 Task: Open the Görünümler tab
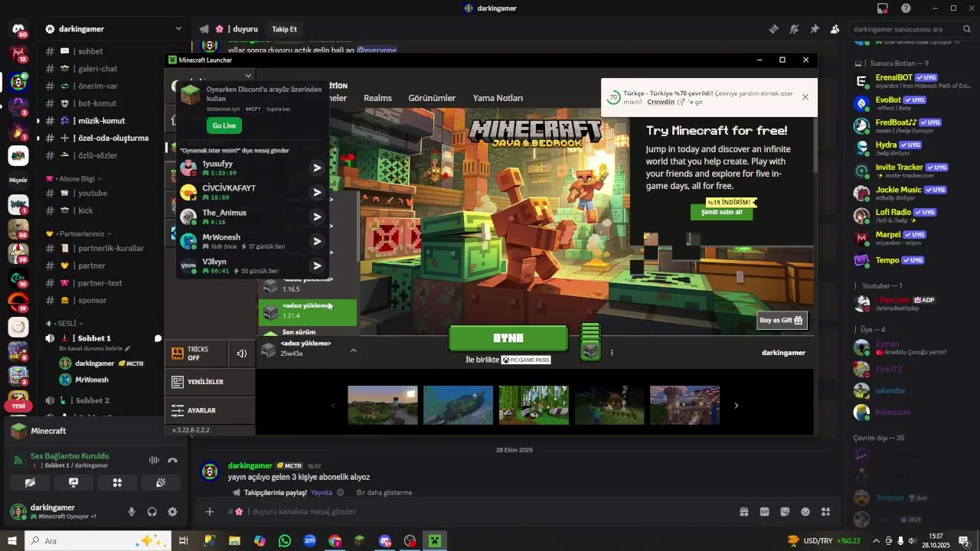pos(432,98)
